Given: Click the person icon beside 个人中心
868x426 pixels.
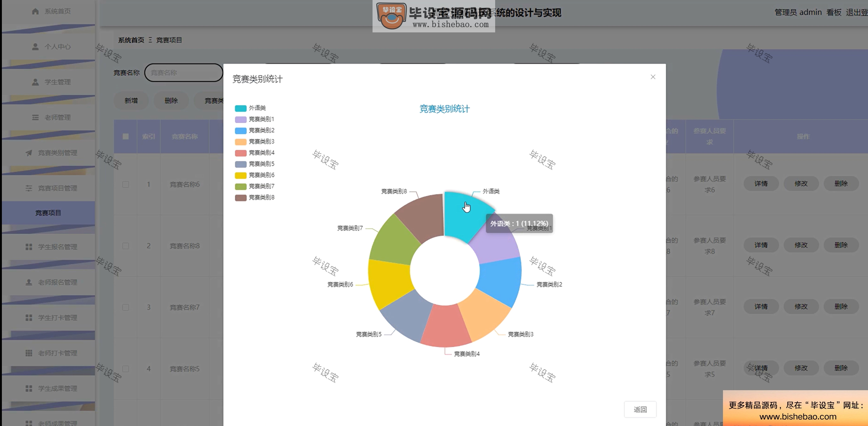Looking at the screenshot, I should coord(35,47).
